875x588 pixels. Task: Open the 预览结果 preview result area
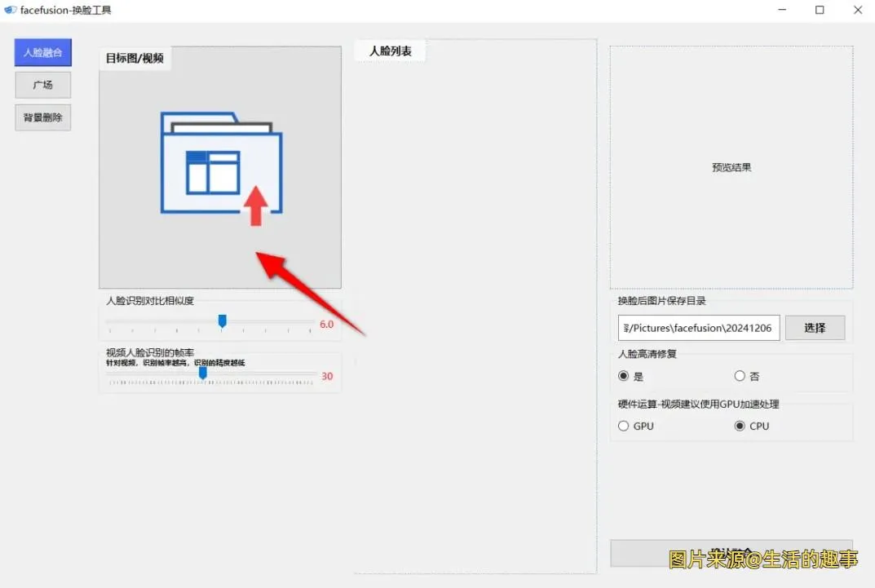coord(731,166)
